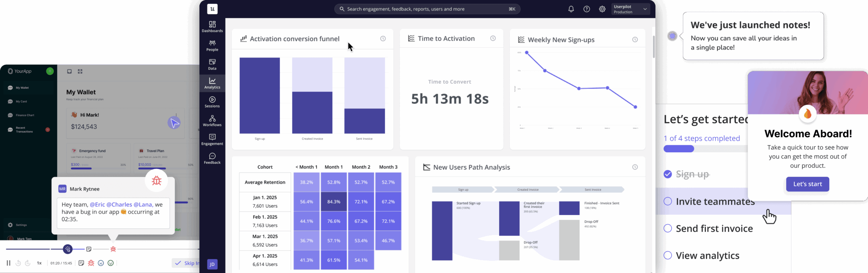The width and height of the screenshot is (868, 273).
Task: Click the replay timeline playhead knob
Action: pyautogui.click(x=68, y=249)
